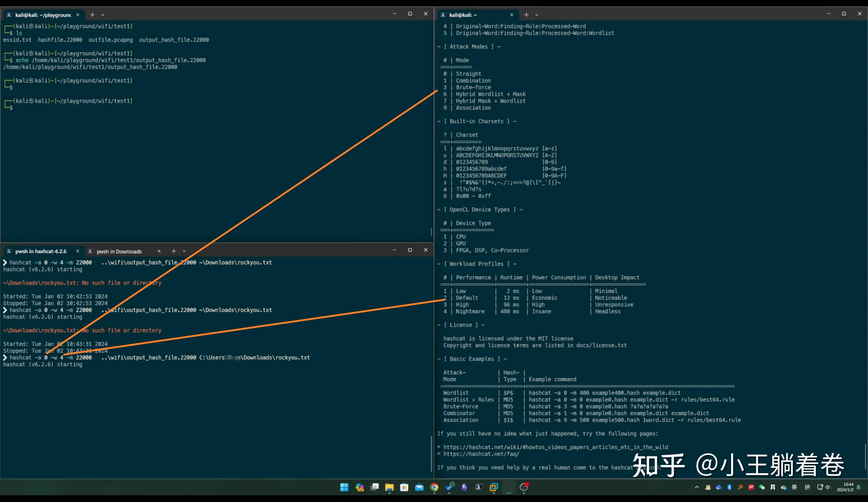The width and height of the screenshot is (868, 502).
Task: Launch PowerShell from the taskbar
Action: point(479,487)
